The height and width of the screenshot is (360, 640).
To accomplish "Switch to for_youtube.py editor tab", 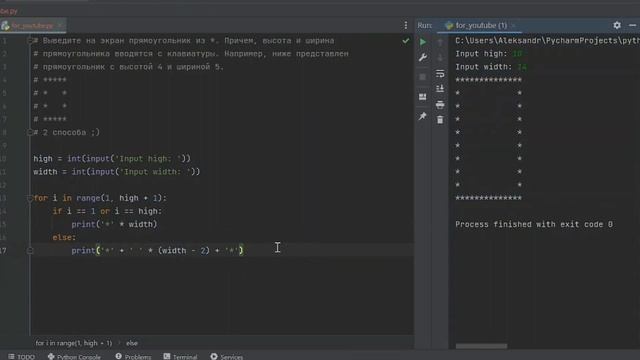I will 33,26.
